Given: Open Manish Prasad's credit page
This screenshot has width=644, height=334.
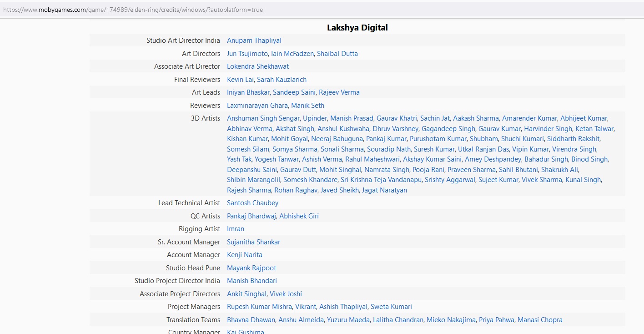Looking at the screenshot, I should (x=352, y=118).
